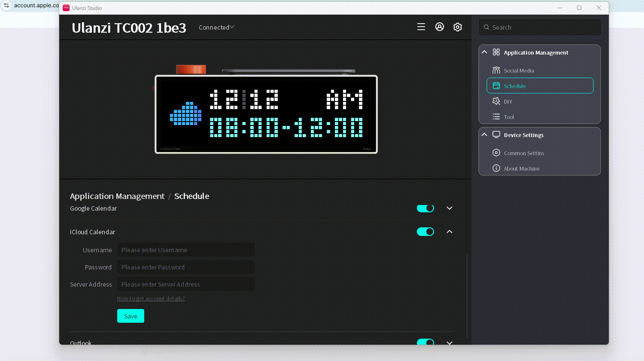Click the Schedule calendar icon
Image resolution: width=644 pixels, height=361 pixels.
[x=496, y=86]
